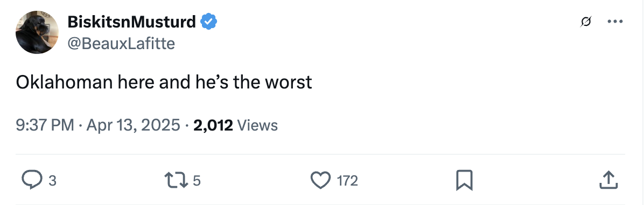Click the repost count number 5
Image resolution: width=644 pixels, height=205 pixels.
coord(197,181)
